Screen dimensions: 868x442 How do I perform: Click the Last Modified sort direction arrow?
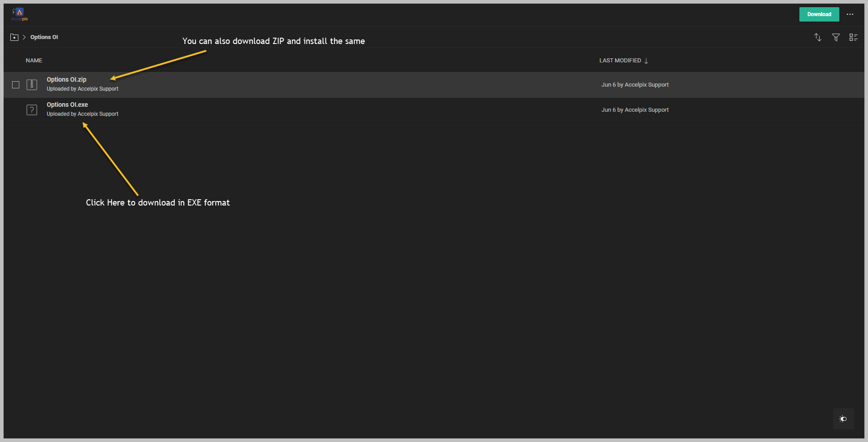point(646,61)
